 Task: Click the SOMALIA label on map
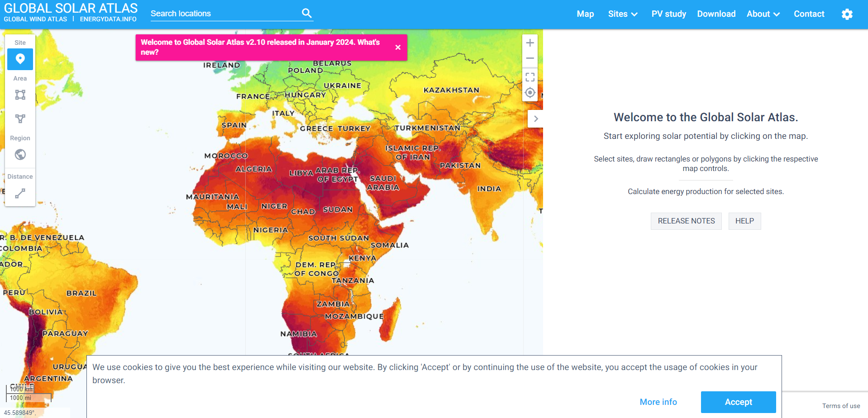(x=390, y=245)
